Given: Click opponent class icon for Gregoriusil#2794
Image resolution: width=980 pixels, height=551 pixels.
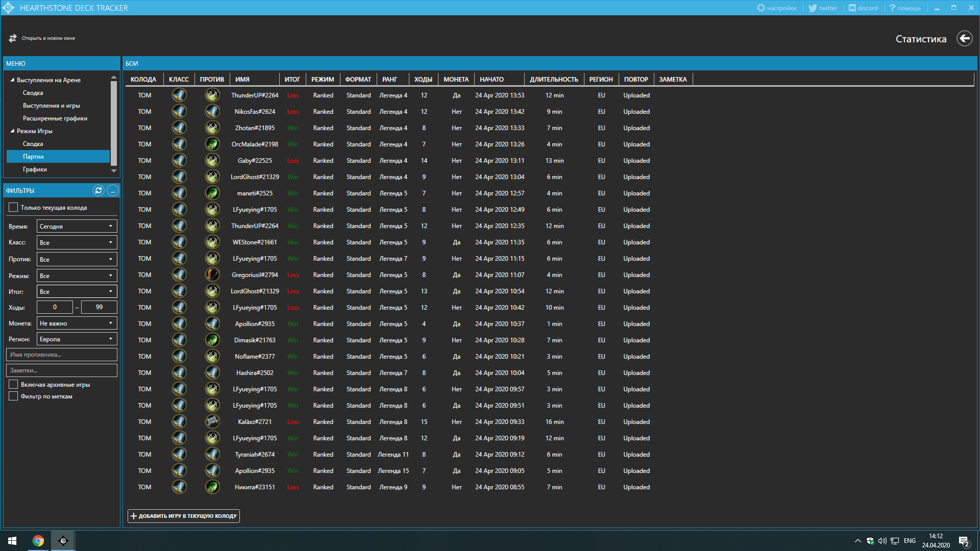Looking at the screenshot, I should [x=212, y=275].
